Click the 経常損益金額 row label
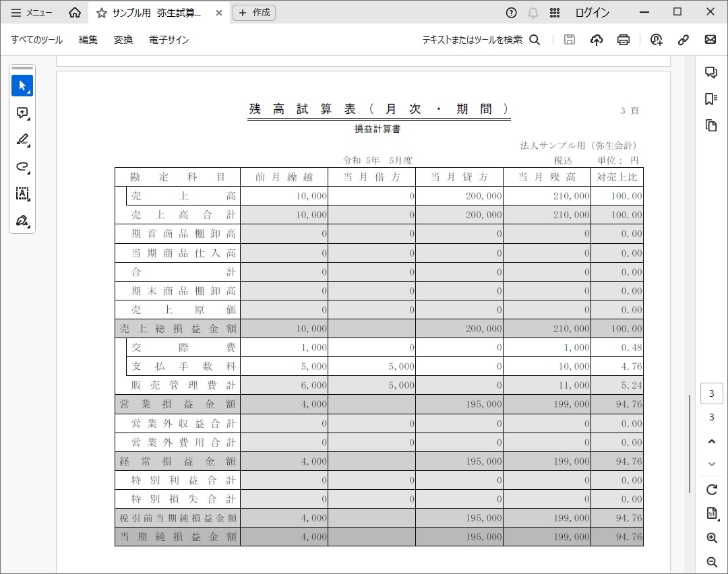The image size is (728, 574). [178, 461]
